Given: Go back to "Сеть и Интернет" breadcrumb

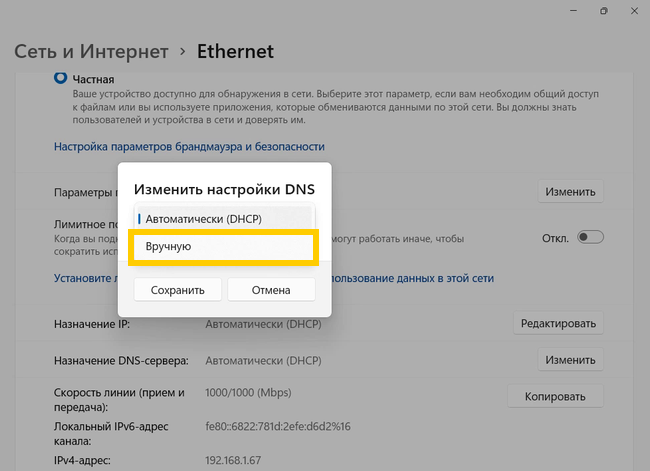Looking at the screenshot, I should tap(90, 51).
